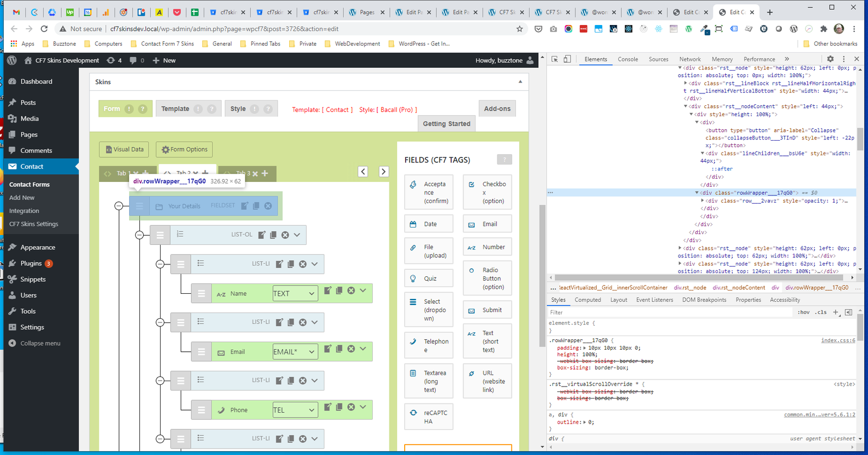The image size is (868, 455).
Task: Open the TEXT type dropdown for Name
Action: coord(295,293)
